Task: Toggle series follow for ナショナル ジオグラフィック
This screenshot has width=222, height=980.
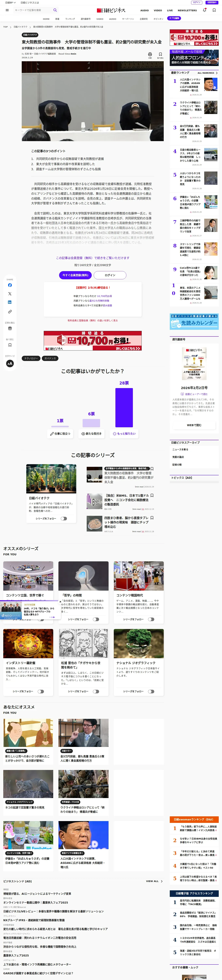Action: tap(151, 692)
